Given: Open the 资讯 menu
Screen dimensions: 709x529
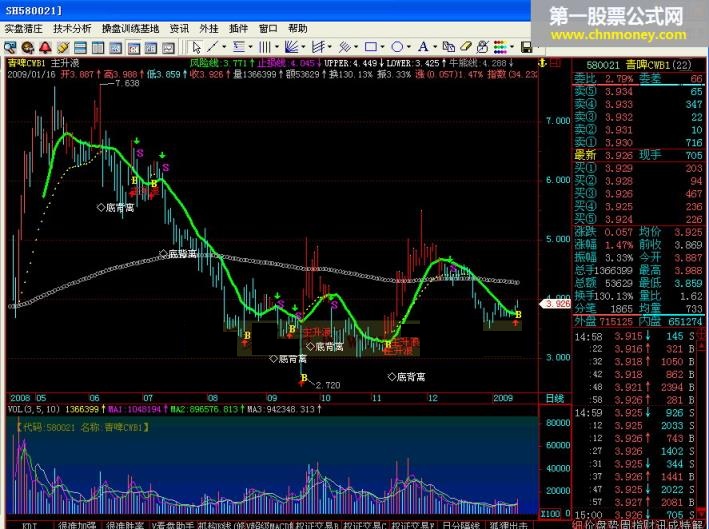Looking at the screenshot, I should 180,29.
